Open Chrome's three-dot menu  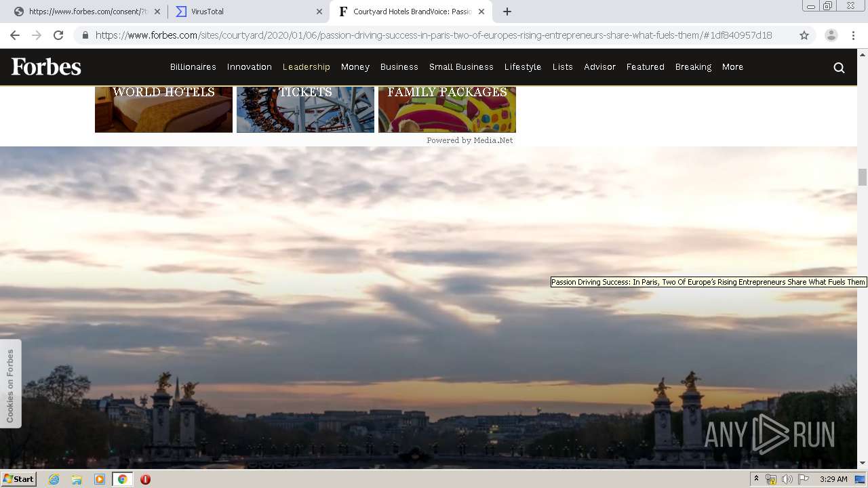853,35
